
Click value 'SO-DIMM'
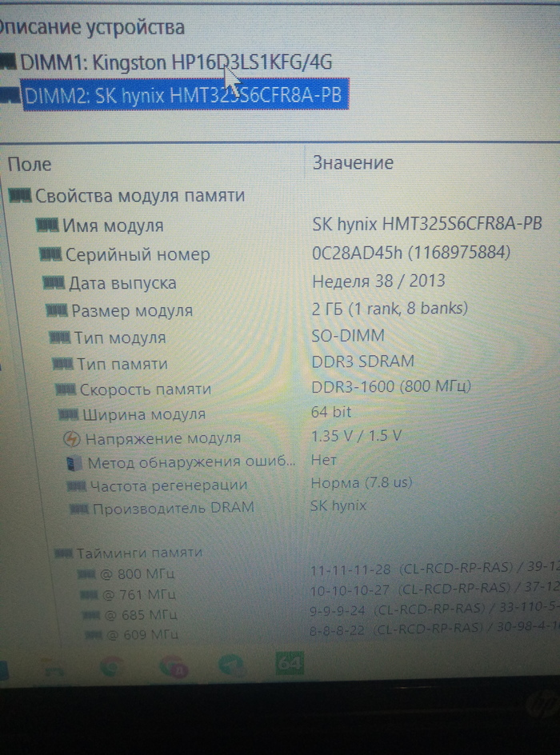coord(348,336)
